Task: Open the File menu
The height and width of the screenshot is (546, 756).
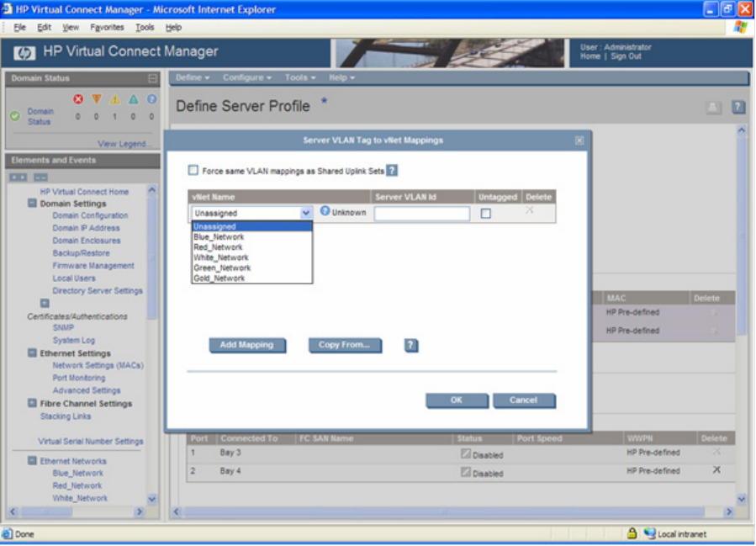Action: tap(20, 28)
